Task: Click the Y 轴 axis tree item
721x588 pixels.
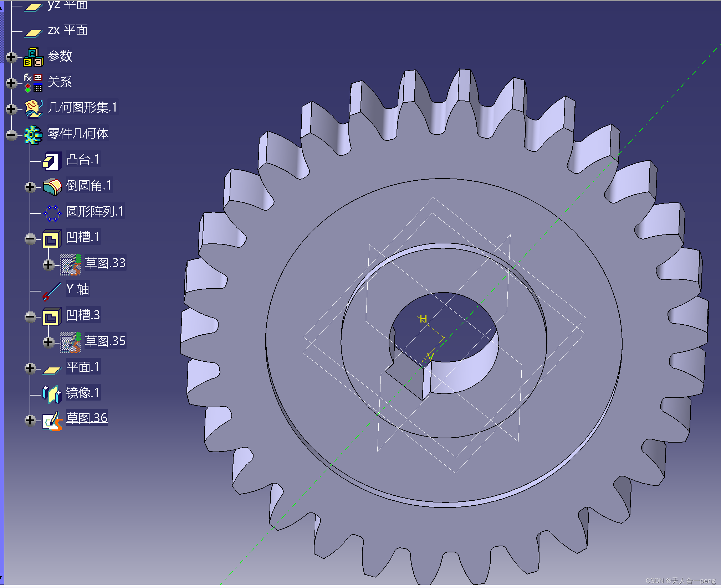Action: click(78, 289)
